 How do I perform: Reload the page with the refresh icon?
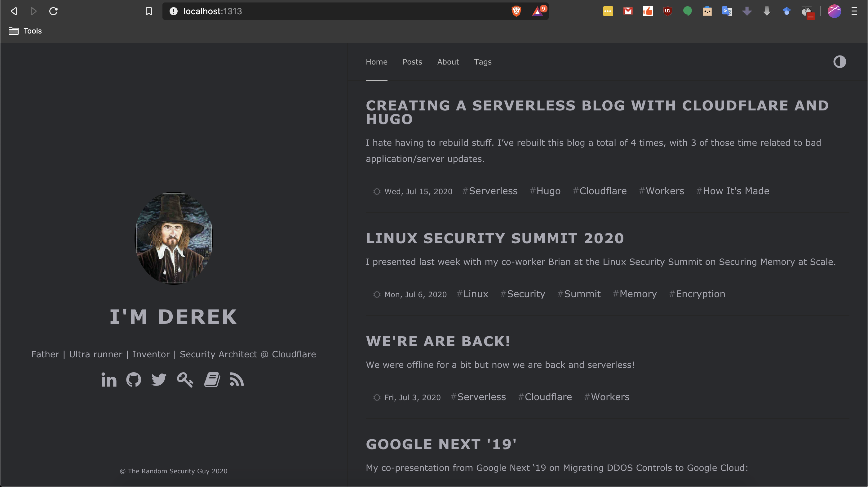(53, 11)
